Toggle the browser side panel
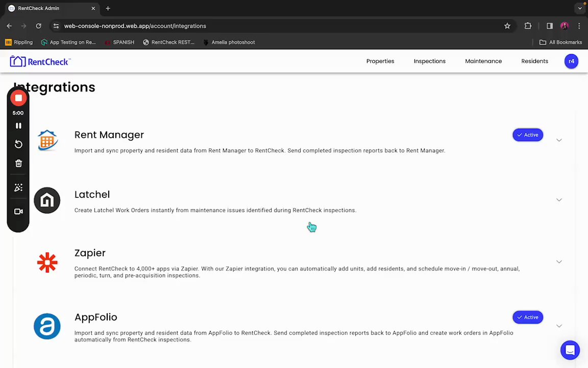 pyautogui.click(x=549, y=26)
